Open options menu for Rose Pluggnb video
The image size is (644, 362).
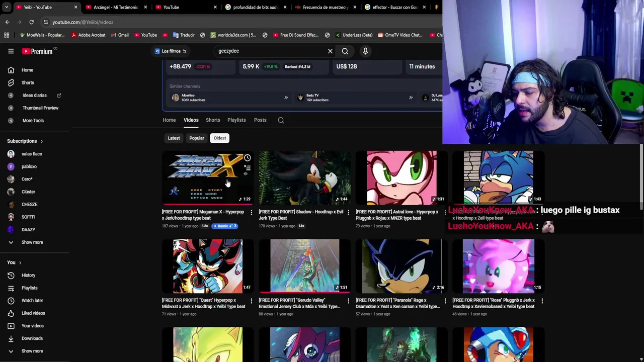point(542,301)
